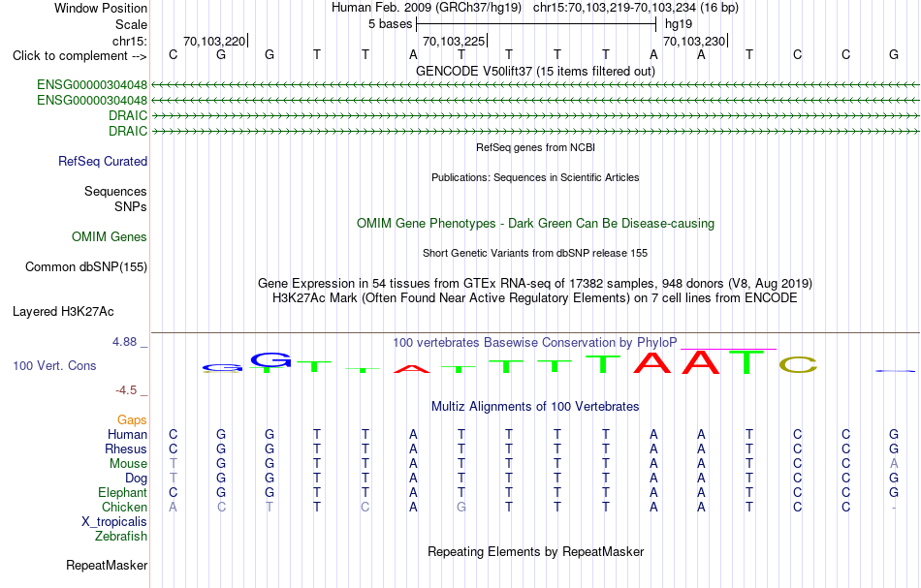Click the Sequences track label
The width and height of the screenshot is (921, 588).
(x=115, y=191)
